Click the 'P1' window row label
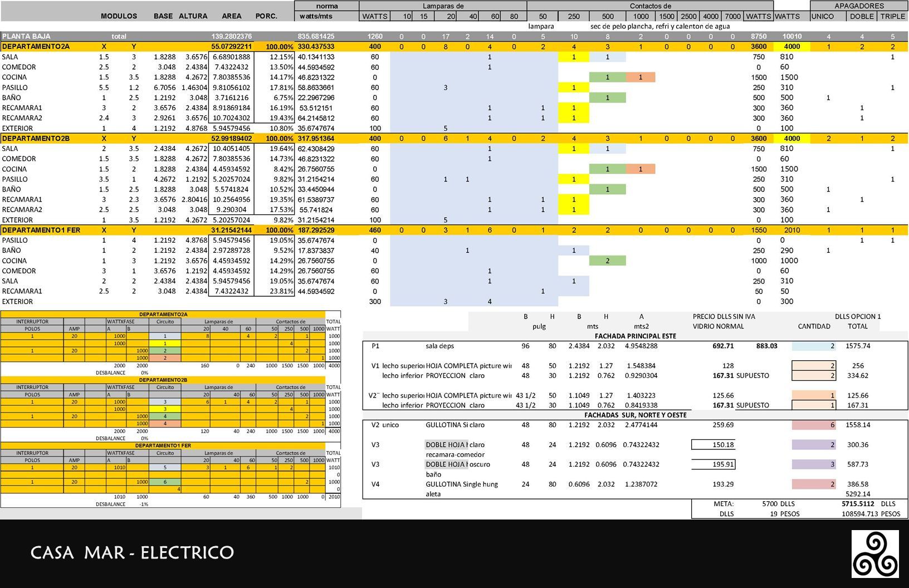Viewport: 909px width, 588px height. tap(375, 346)
